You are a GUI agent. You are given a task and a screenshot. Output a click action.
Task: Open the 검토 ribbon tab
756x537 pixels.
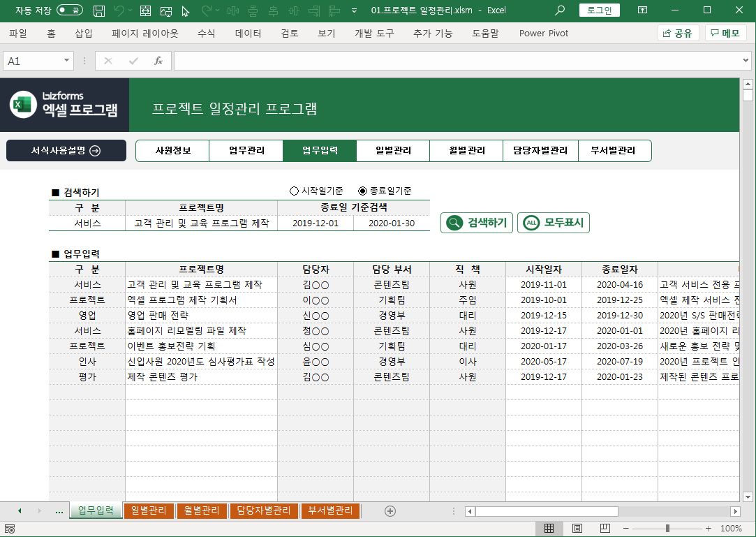coord(289,34)
